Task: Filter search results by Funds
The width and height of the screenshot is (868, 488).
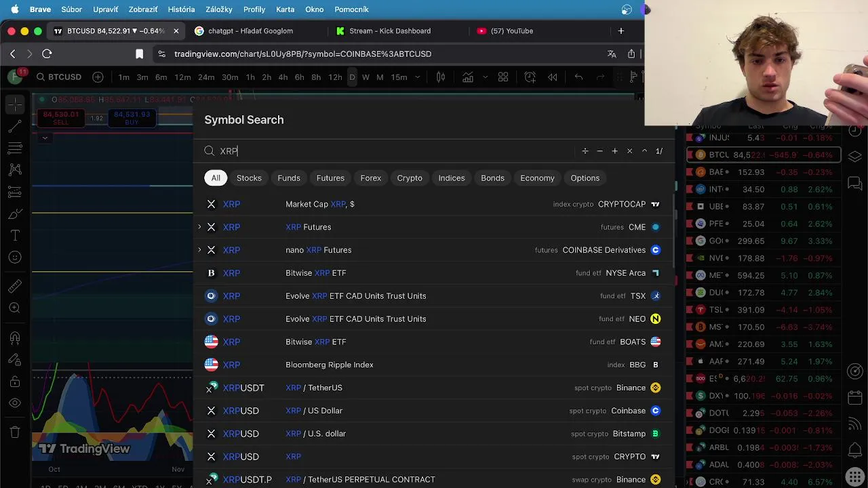Action: click(289, 178)
